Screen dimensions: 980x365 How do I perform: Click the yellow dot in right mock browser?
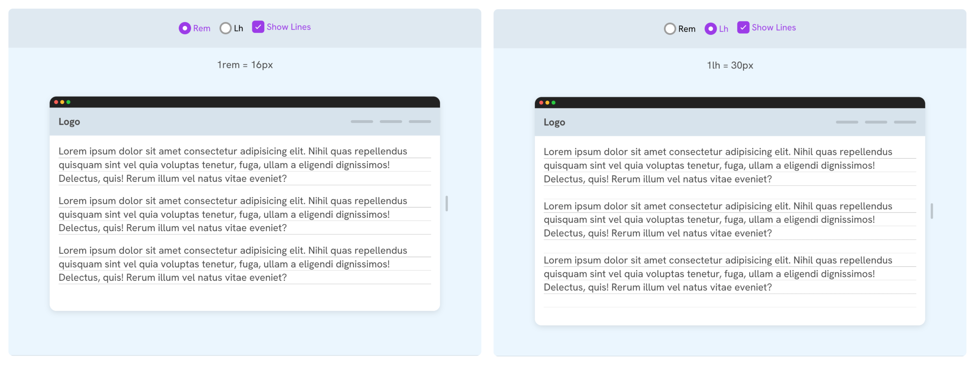[547, 103]
